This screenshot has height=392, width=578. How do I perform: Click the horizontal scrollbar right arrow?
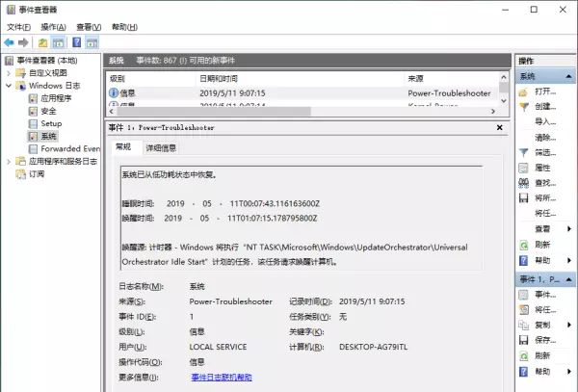coord(493,112)
